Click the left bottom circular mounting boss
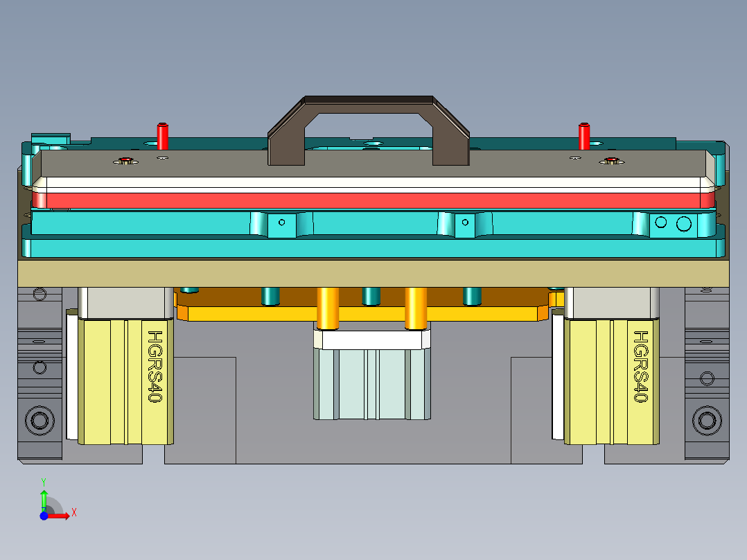747x560 pixels. coord(38,419)
